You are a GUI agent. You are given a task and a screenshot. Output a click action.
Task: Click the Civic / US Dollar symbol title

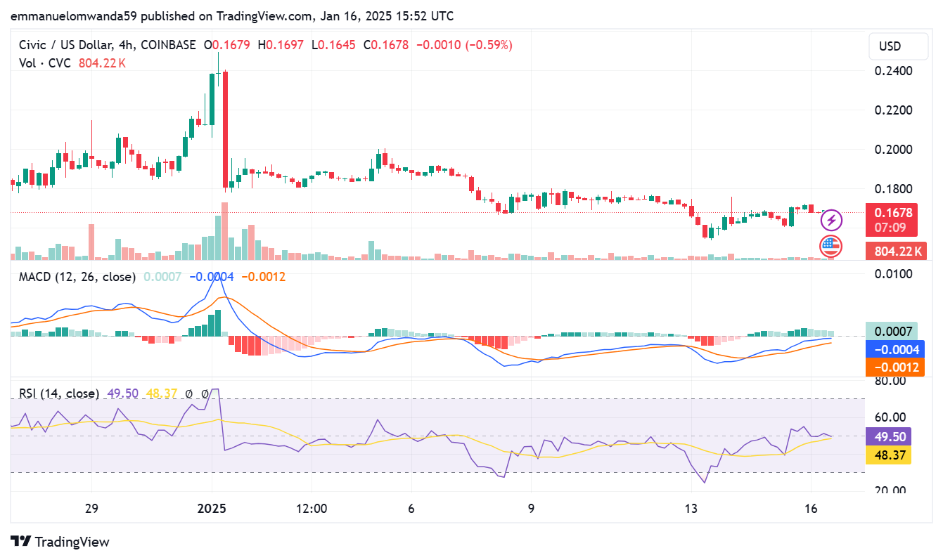(107, 45)
